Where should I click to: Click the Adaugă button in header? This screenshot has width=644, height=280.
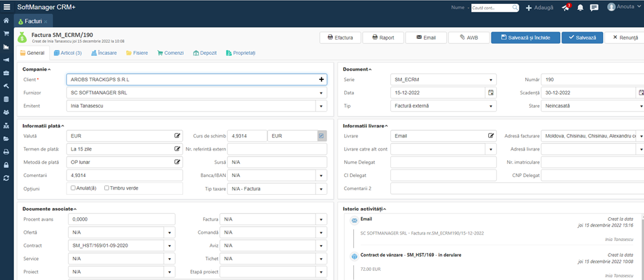pyautogui.click(x=539, y=8)
